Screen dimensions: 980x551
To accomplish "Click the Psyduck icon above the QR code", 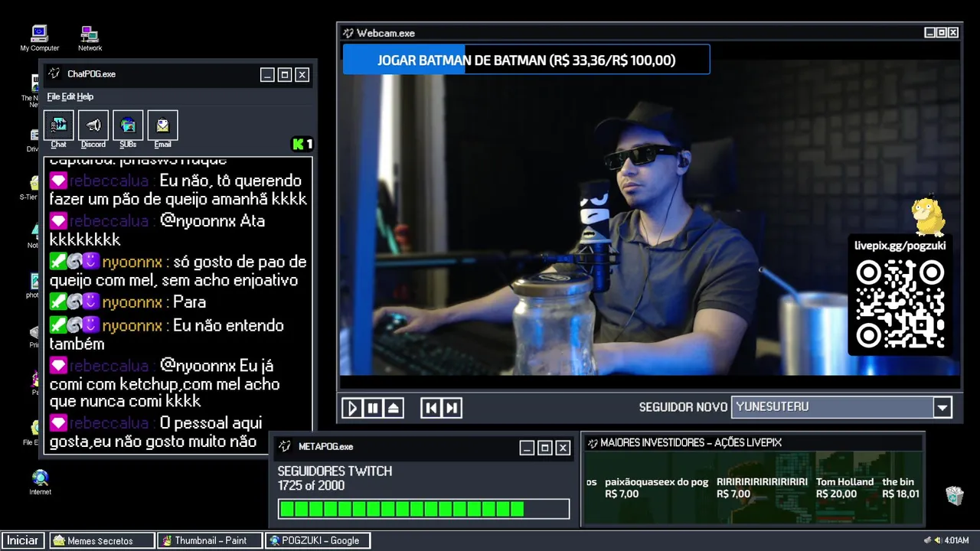I will (929, 217).
